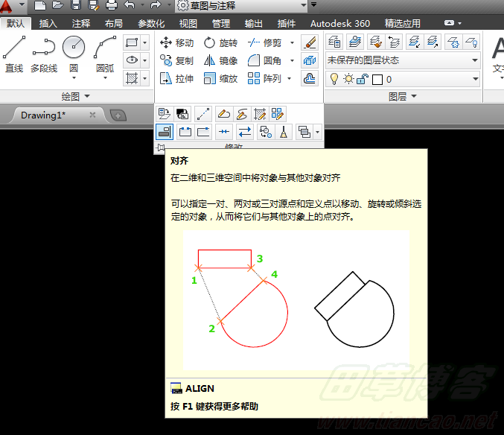
Task: Select the Polyline (多段线) tool
Action: (44, 54)
